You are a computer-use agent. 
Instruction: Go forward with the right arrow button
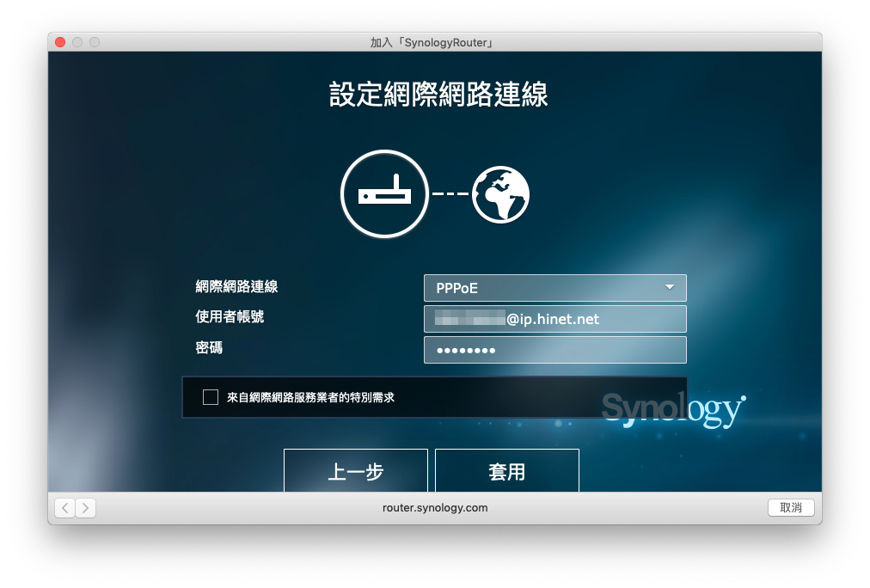click(85, 507)
